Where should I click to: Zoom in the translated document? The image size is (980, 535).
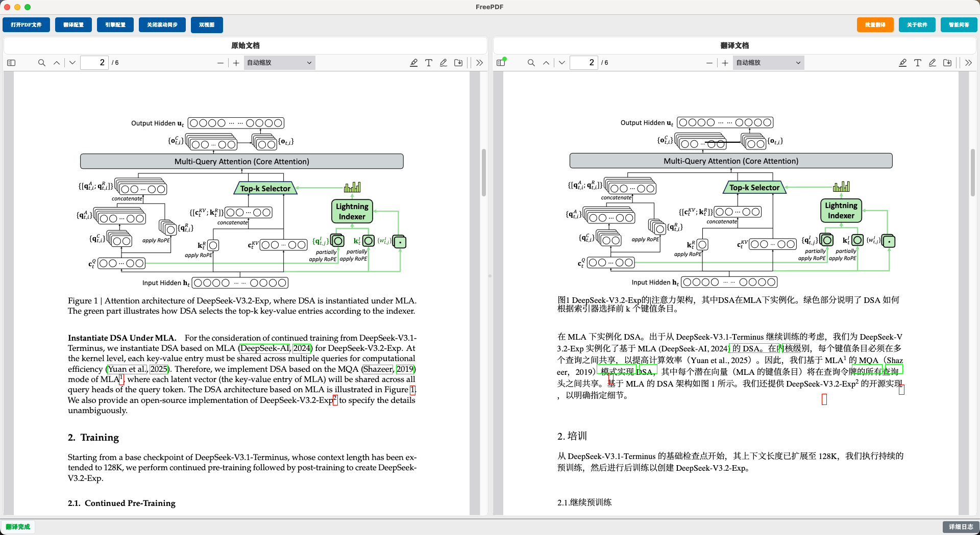pos(725,63)
